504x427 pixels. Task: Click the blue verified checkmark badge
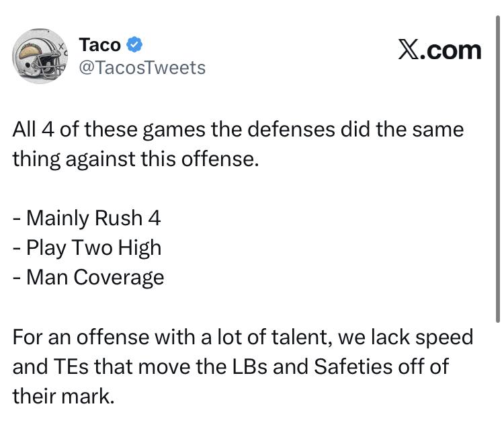134,45
